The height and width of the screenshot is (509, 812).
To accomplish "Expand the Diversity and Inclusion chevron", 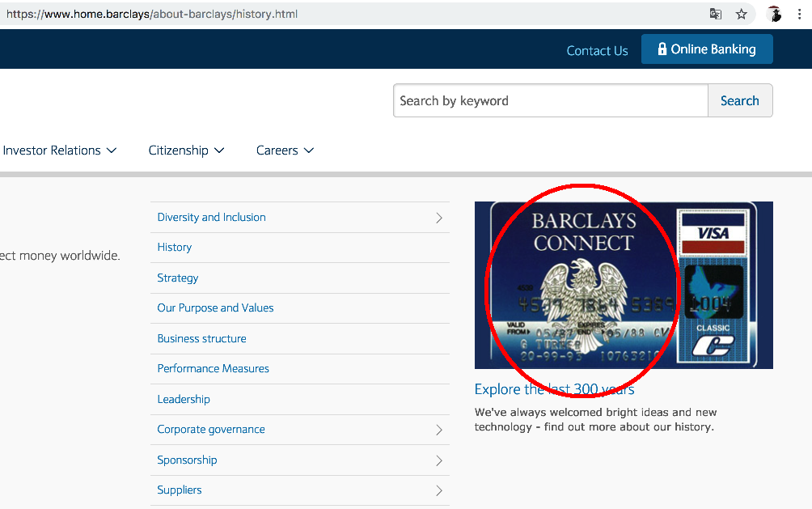I will click(438, 218).
